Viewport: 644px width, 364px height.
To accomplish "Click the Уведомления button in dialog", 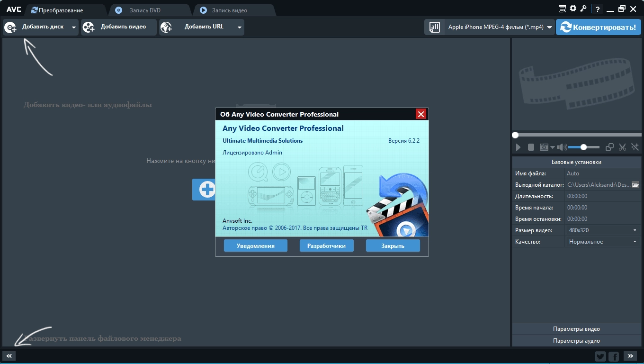I will tap(256, 246).
